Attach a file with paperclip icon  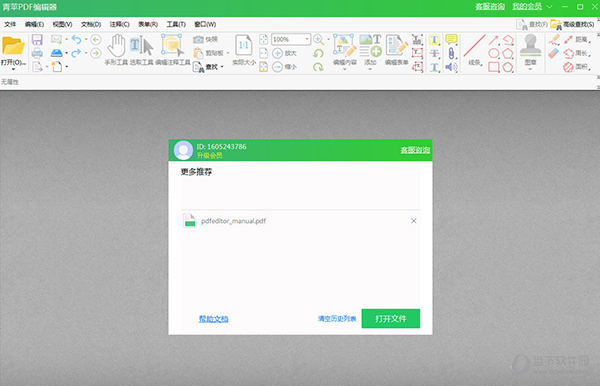coord(452,54)
